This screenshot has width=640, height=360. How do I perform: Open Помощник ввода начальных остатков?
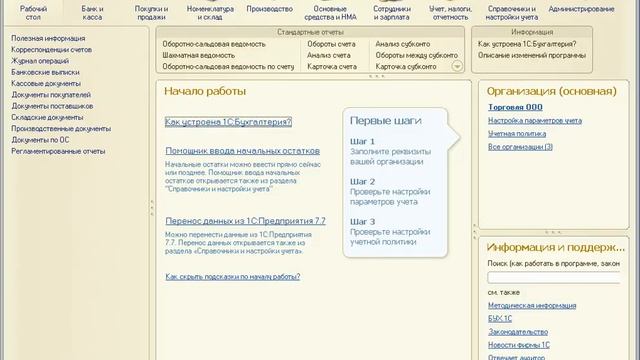(242, 151)
